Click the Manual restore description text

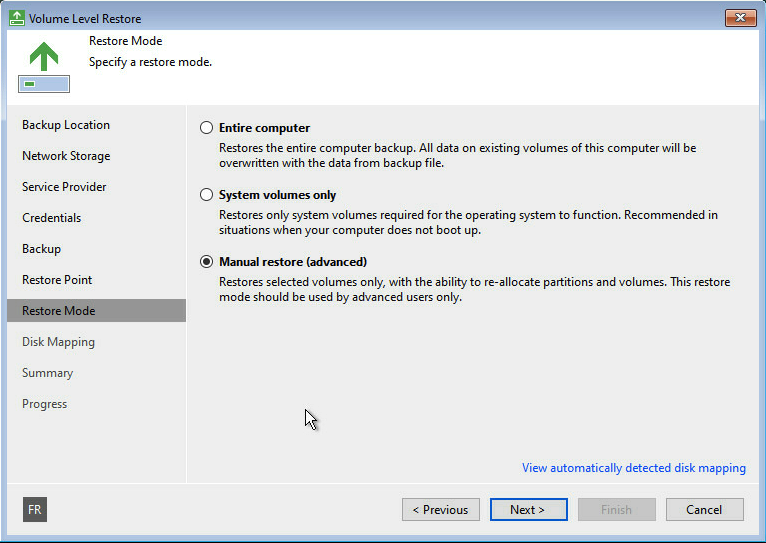pos(474,289)
